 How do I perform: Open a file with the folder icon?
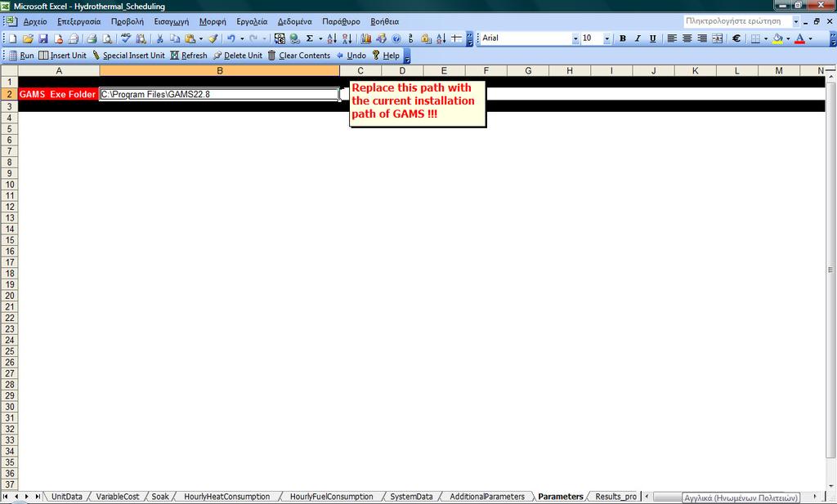coord(28,38)
